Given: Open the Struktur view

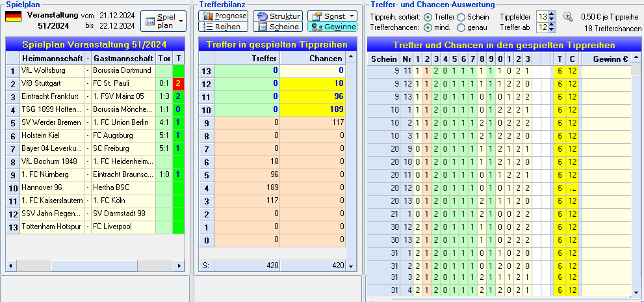Looking at the screenshot, I should [x=277, y=16].
